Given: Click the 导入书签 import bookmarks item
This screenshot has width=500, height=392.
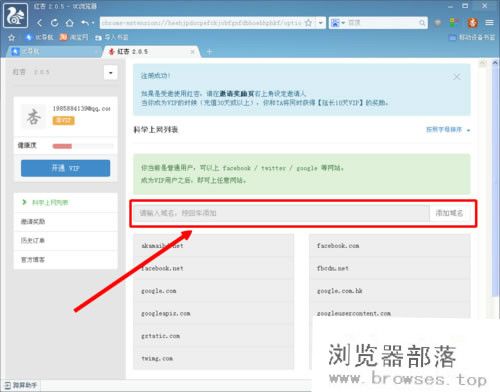Looking at the screenshot, I should [x=111, y=37].
